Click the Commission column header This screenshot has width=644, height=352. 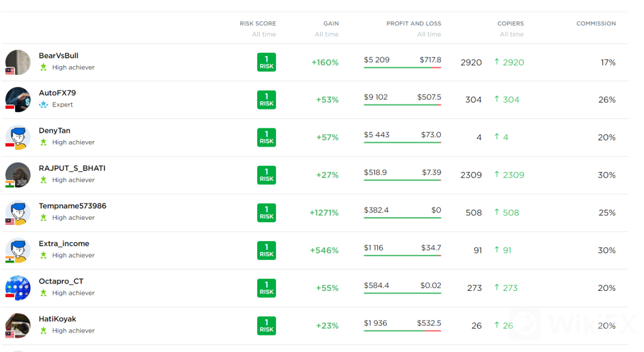(x=596, y=24)
